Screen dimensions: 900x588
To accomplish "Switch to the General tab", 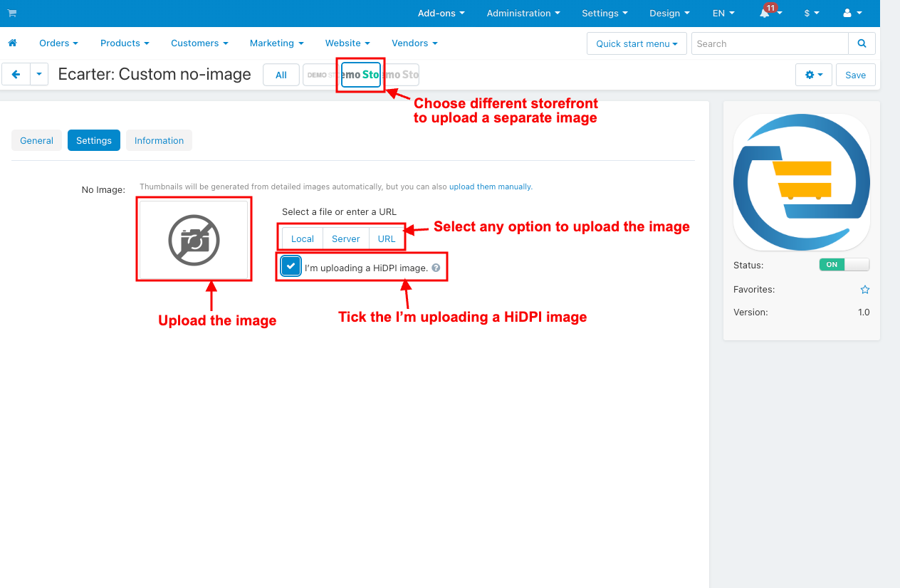I will tap(36, 140).
